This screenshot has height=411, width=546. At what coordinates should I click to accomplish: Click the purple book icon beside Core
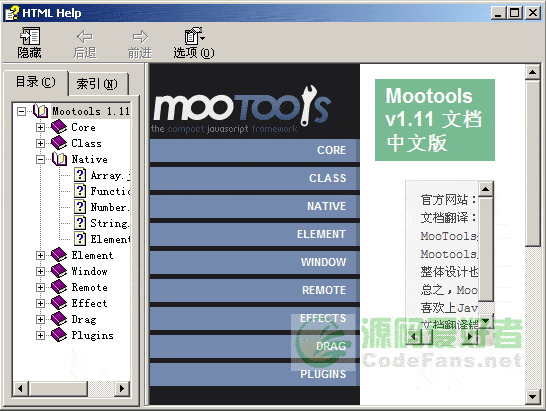59,127
